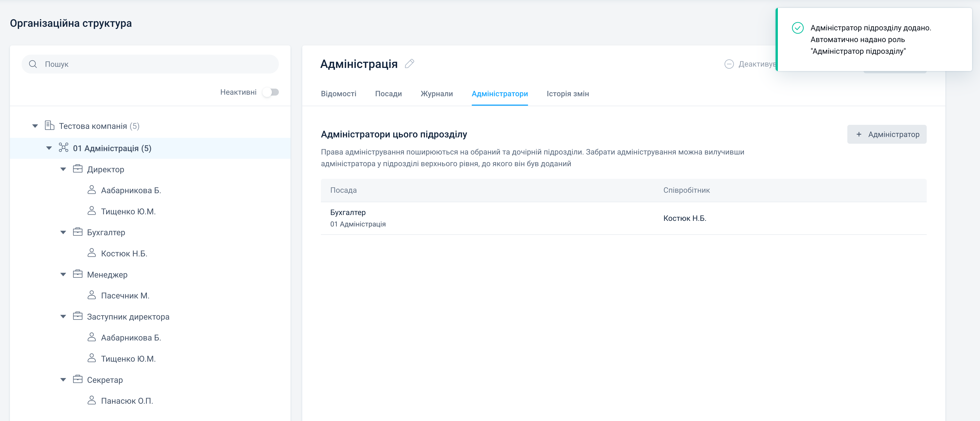Open the Журнали tab
The height and width of the screenshot is (421, 980).
(x=436, y=94)
